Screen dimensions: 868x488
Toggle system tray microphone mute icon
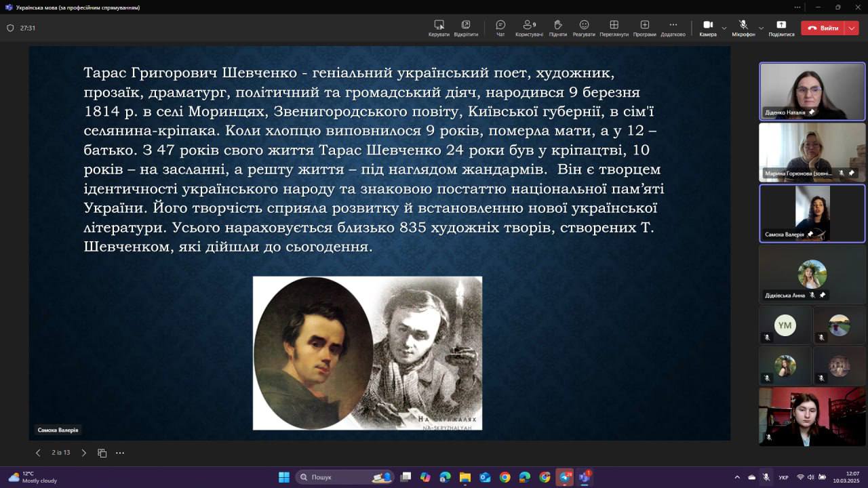pyautogui.click(x=766, y=477)
